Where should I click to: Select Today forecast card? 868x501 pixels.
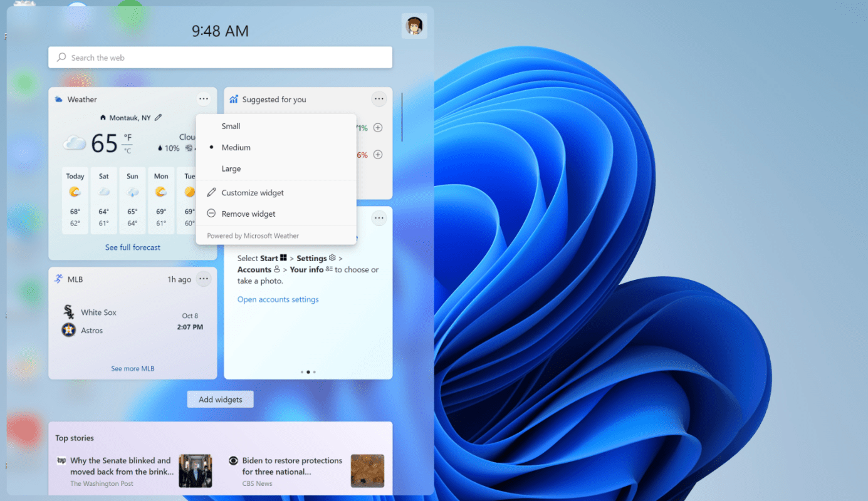coord(75,200)
